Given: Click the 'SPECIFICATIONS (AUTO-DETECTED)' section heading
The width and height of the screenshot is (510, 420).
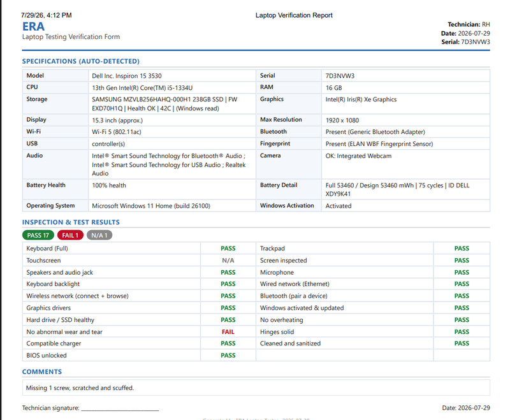Looking at the screenshot, I should coord(81,61).
